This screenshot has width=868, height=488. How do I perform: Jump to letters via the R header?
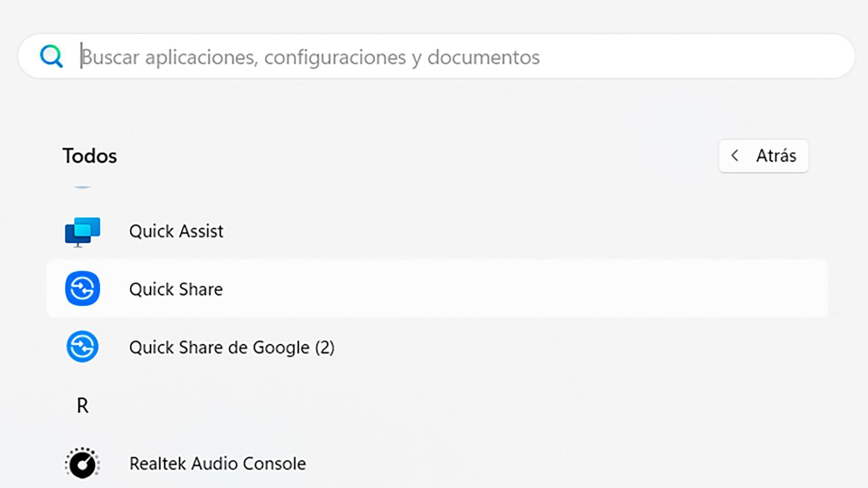pyautogui.click(x=82, y=406)
